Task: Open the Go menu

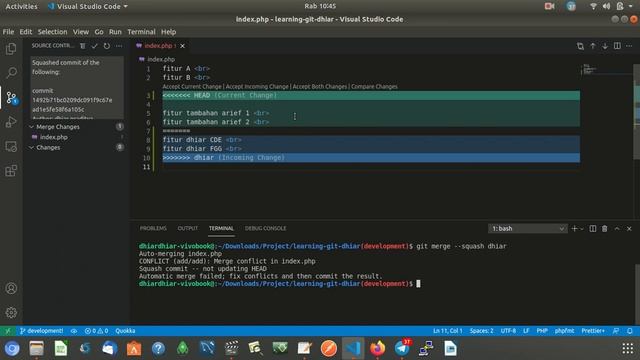Action: click(x=99, y=32)
